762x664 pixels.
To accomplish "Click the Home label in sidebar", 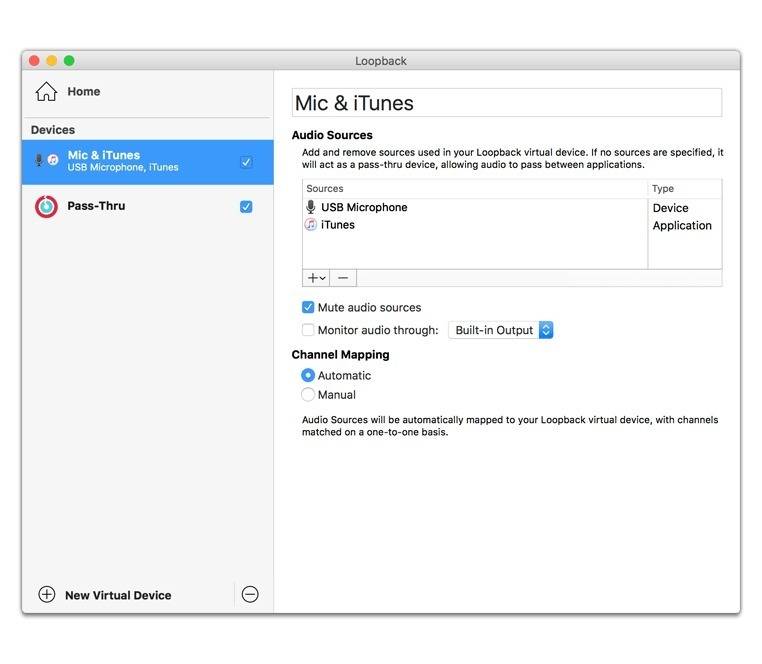I will [x=84, y=91].
